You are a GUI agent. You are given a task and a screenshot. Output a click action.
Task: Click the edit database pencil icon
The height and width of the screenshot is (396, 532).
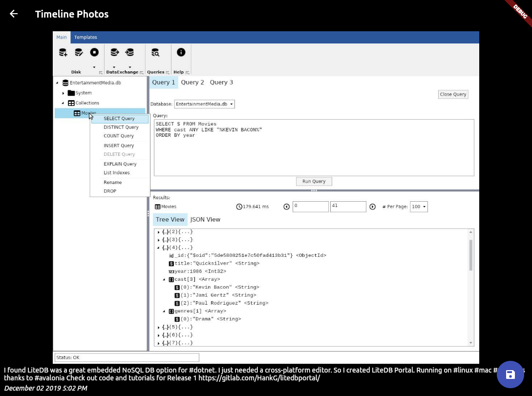pos(79,52)
